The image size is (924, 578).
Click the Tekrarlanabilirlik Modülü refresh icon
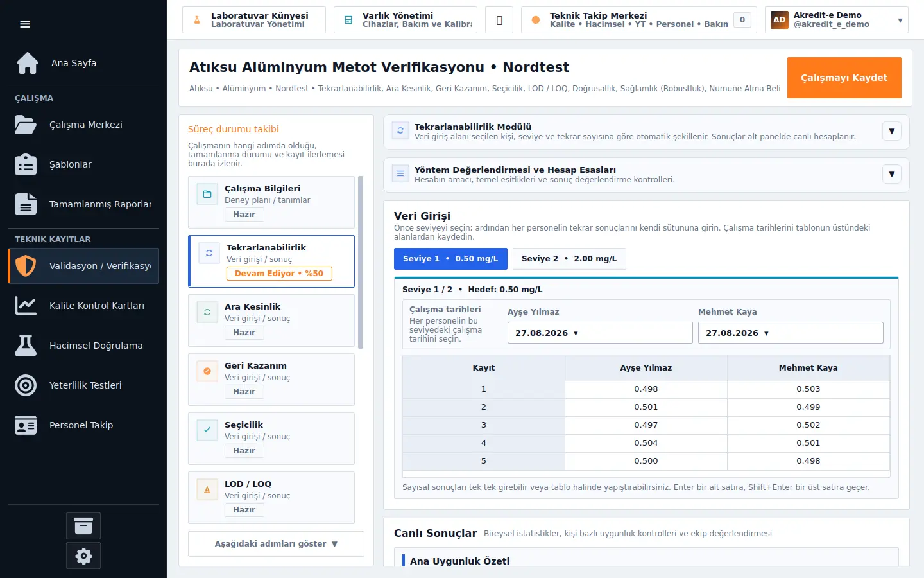(x=400, y=130)
